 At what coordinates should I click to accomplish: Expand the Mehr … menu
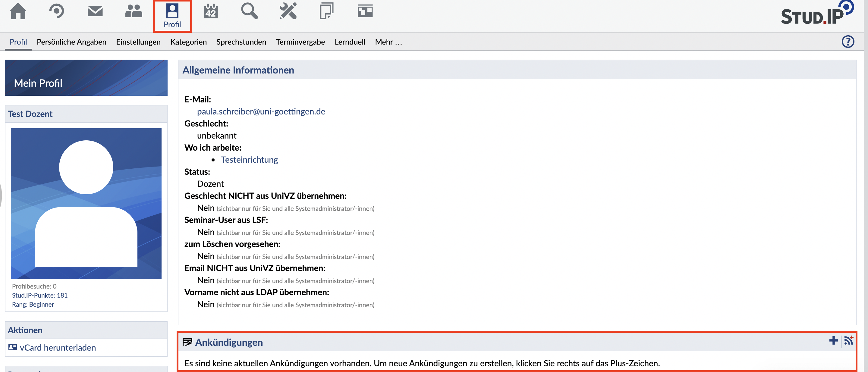tap(388, 42)
